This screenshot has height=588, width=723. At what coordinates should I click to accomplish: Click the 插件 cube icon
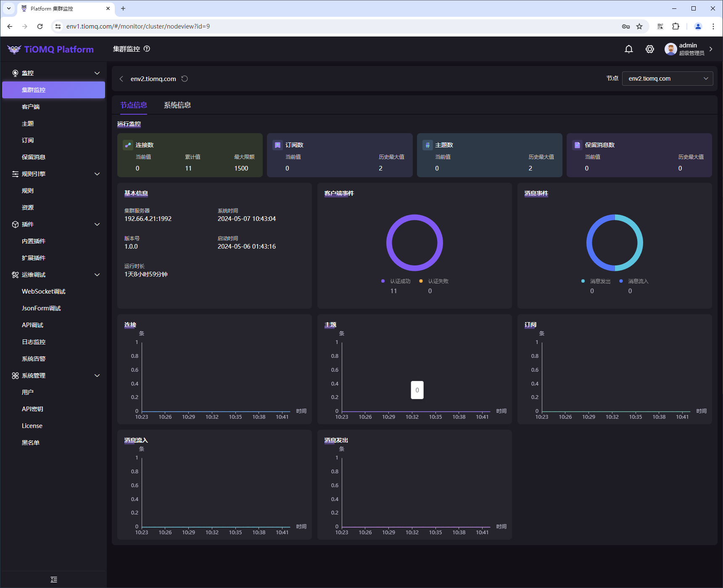click(x=15, y=224)
